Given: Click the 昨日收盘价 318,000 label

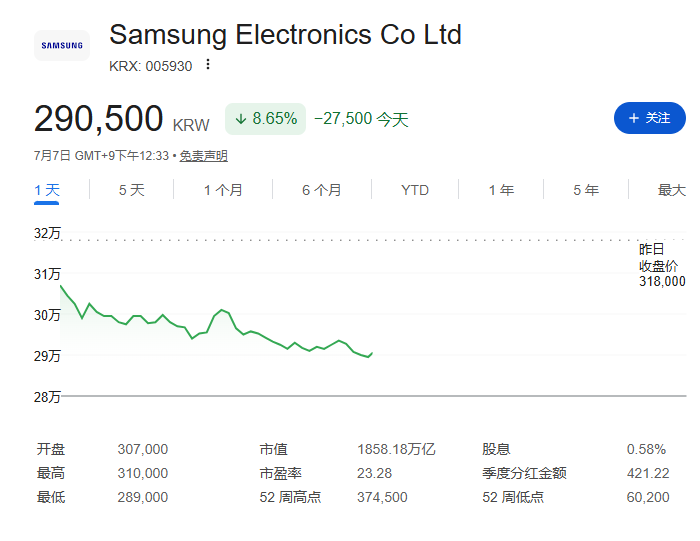Looking at the screenshot, I should pyautogui.click(x=662, y=265).
